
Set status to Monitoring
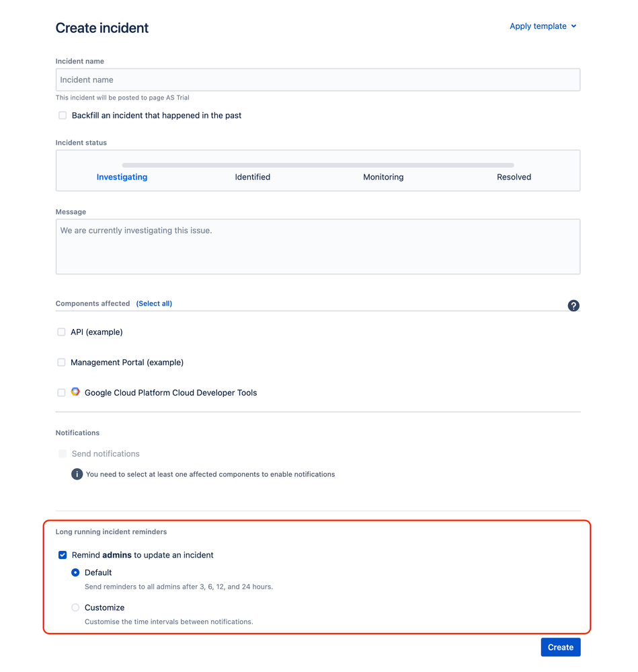(x=383, y=177)
